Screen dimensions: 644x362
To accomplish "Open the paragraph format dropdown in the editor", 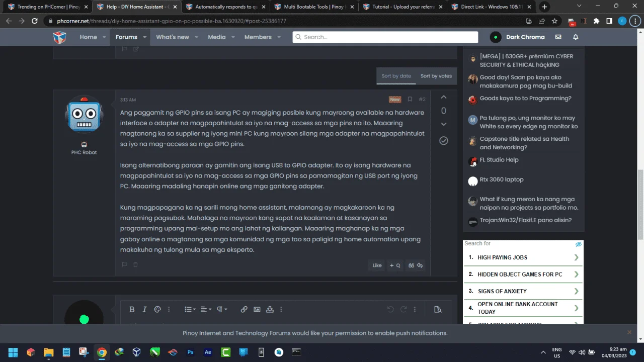I will point(222,310).
